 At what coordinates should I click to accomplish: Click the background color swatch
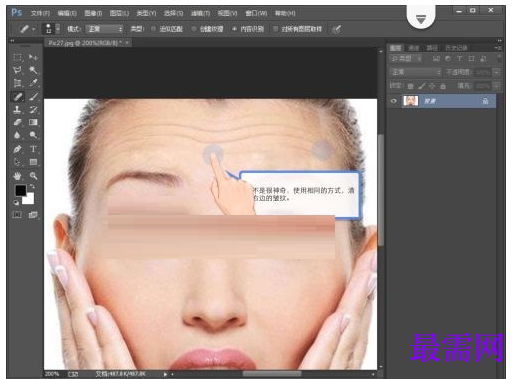(x=29, y=200)
